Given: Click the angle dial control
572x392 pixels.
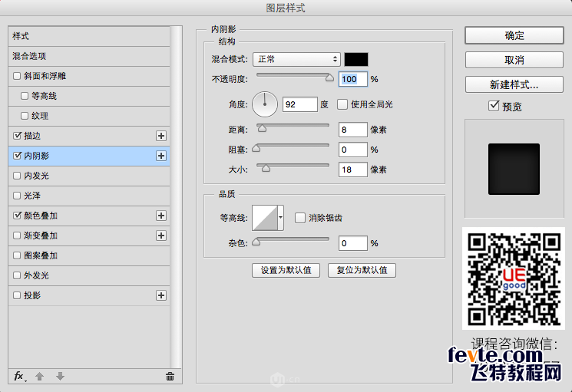Looking at the screenshot, I should pyautogui.click(x=265, y=104).
